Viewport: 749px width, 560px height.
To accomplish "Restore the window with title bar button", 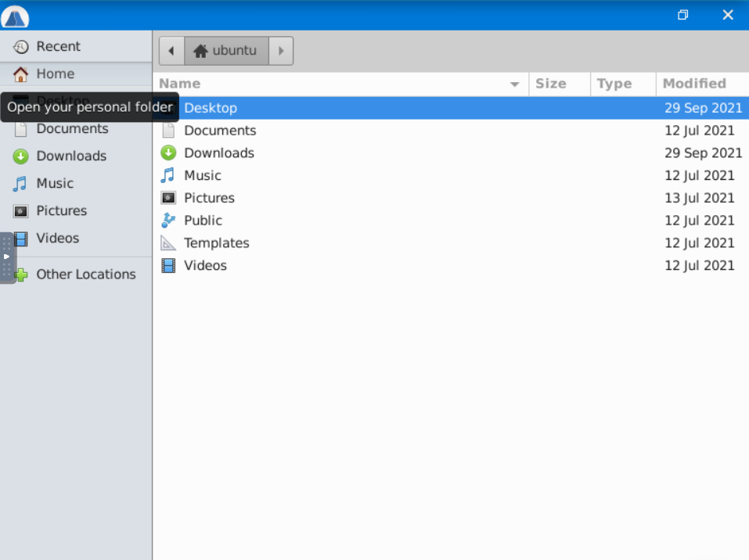I will tap(683, 15).
